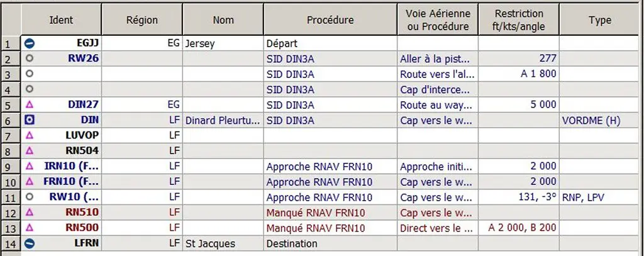Click the RW26 runway circle icon
644x256 pixels.
pyautogui.click(x=30, y=58)
